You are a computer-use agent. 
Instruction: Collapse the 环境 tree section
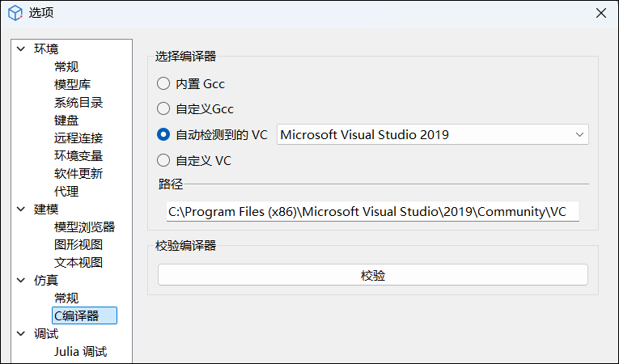[21, 49]
